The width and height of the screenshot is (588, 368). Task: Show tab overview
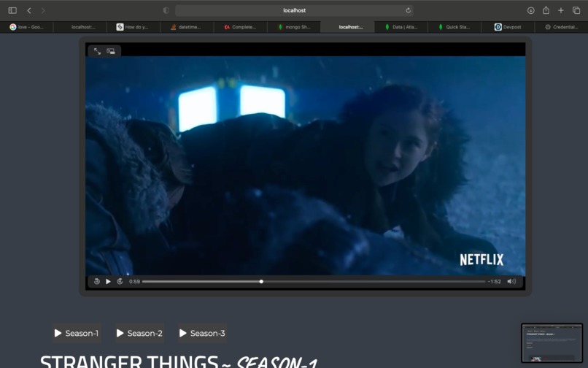coord(576,10)
